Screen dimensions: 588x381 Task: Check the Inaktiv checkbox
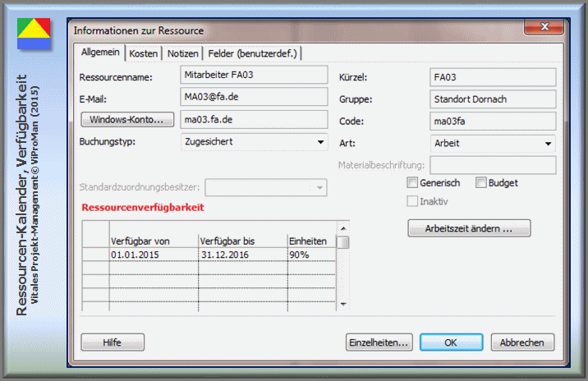pyautogui.click(x=413, y=201)
